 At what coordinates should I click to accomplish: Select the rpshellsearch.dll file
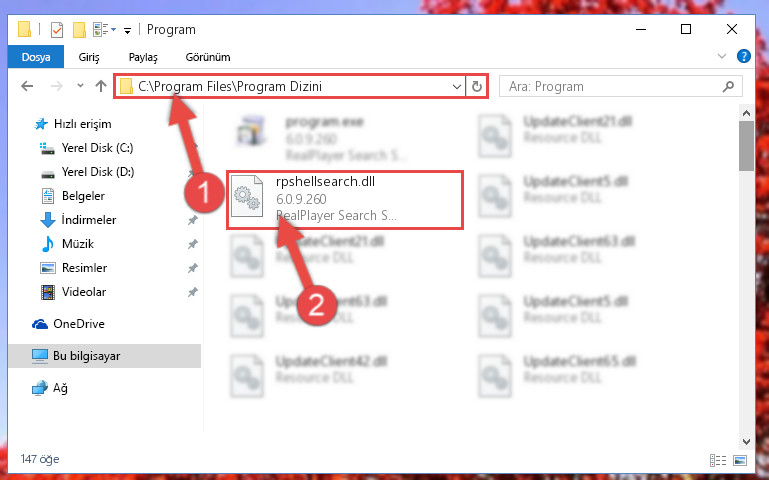(345, 199)
